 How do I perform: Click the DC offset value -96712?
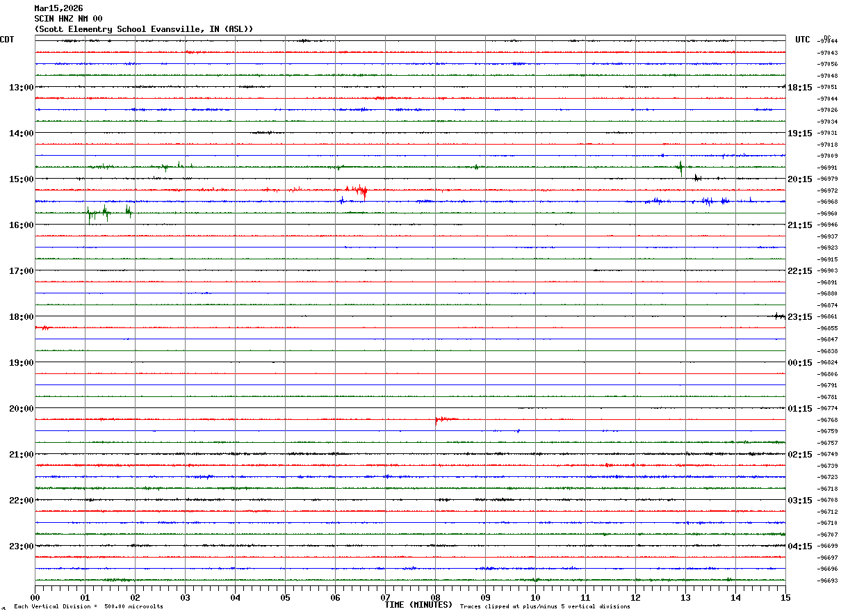pos(827,512)
